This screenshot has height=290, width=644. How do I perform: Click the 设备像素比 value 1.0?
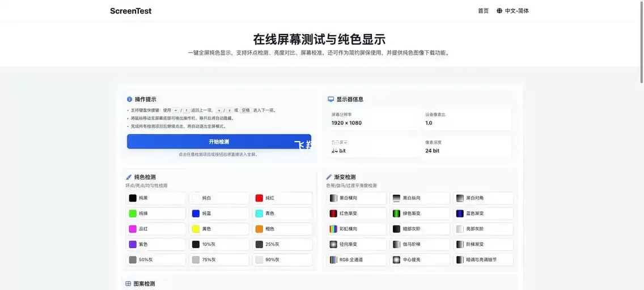click(429, 123)
